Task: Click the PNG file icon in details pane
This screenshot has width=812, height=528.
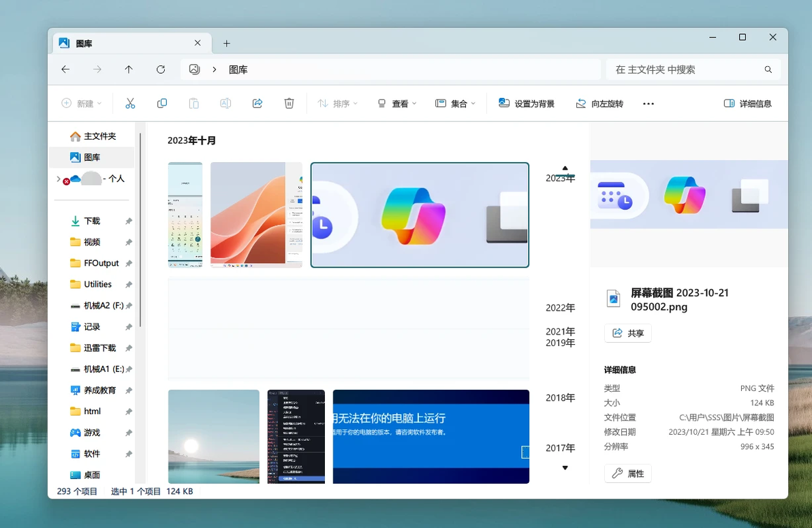Action: 614,298
